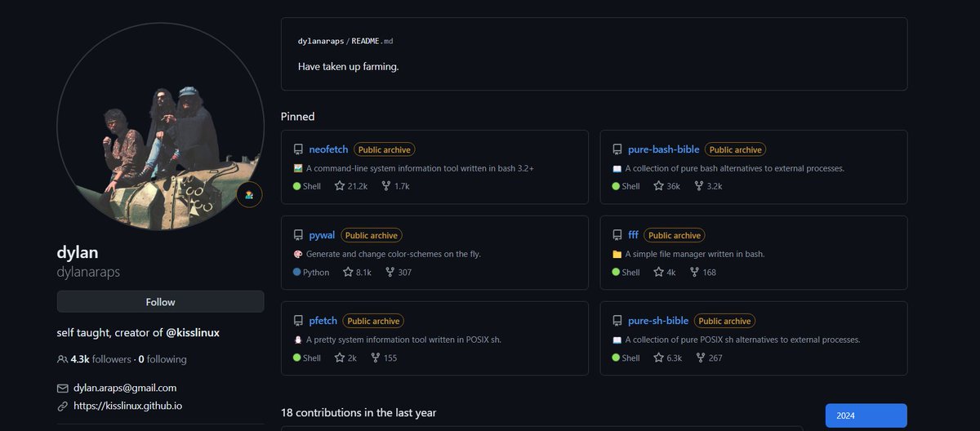Screen dimensions: 980x431
Task: Open the pure-bash-bible repository link
Action: (663, 149)
